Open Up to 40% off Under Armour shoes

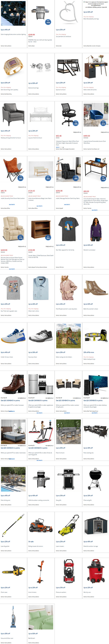click(x=5, y=352)
